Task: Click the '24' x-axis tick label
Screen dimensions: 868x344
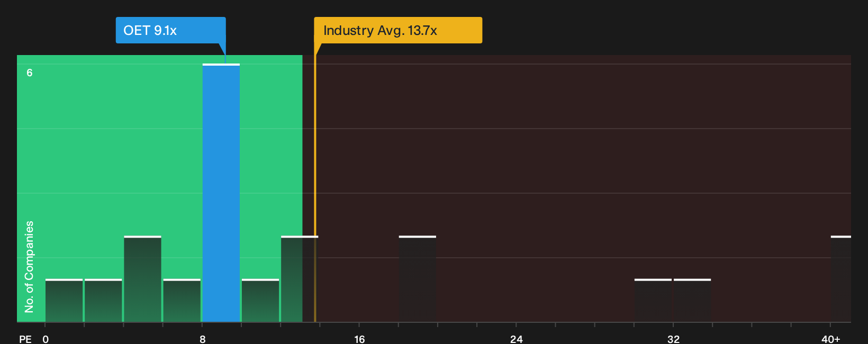Action: (517, 339)
